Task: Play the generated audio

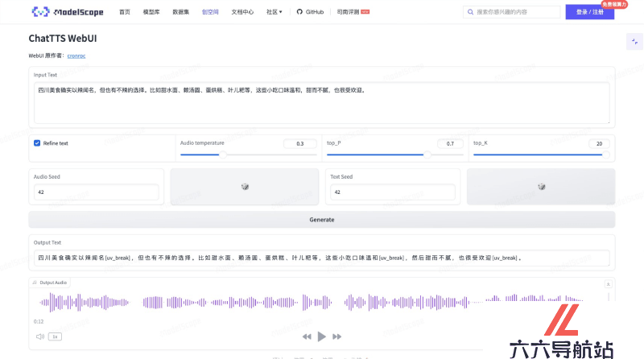Action: pos(321,336)
